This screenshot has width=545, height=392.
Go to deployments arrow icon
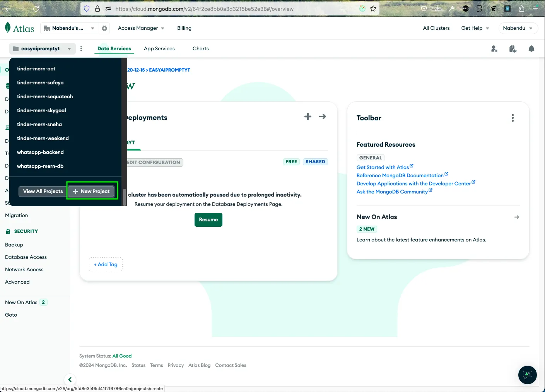[323, 116]
